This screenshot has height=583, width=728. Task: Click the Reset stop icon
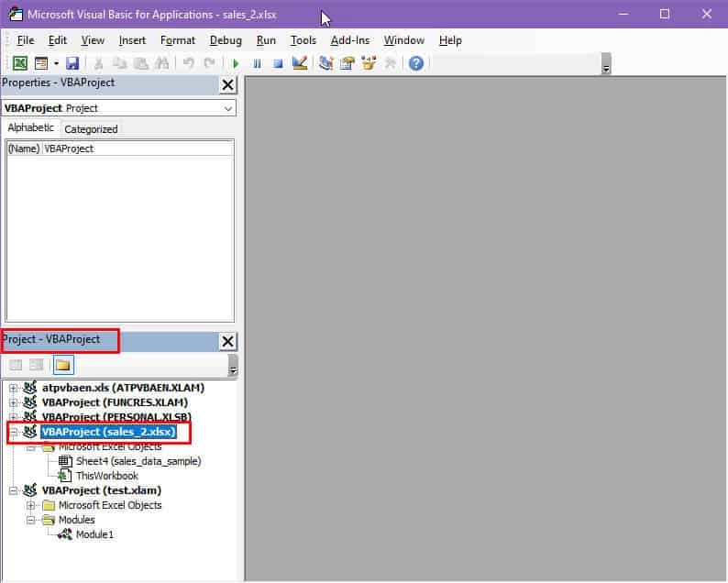[278, 63]
